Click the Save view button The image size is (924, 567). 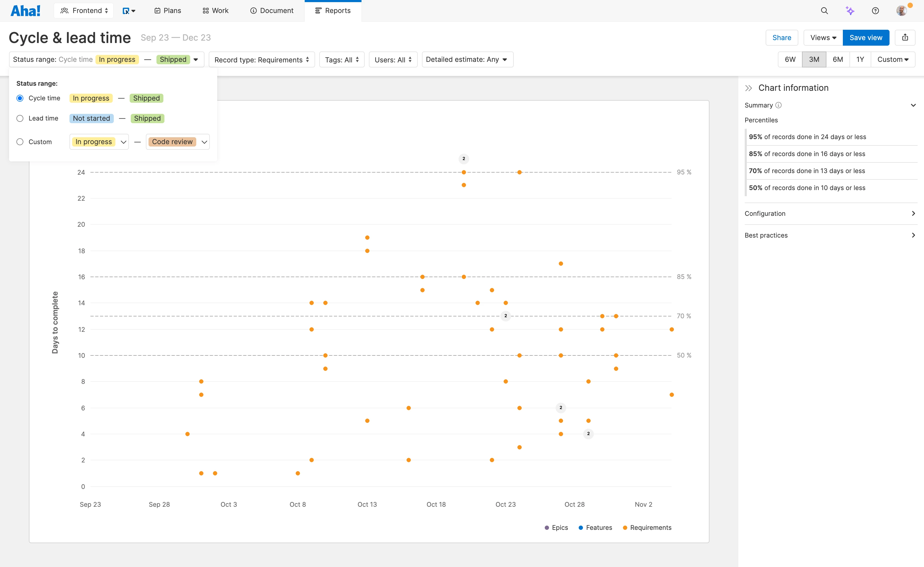[865, 37]
